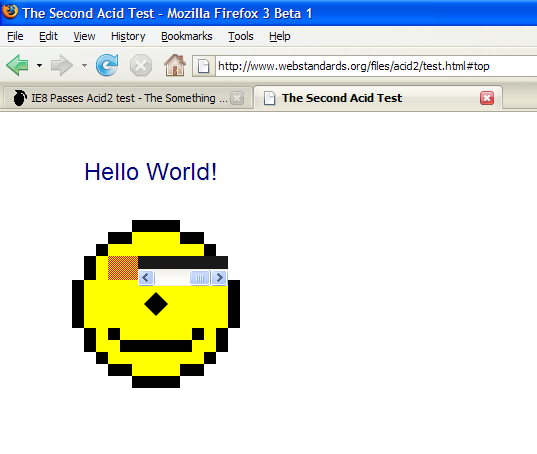
Task: Click the grenade favicon on the IE8 tab
Action: (x=20, y=98)
